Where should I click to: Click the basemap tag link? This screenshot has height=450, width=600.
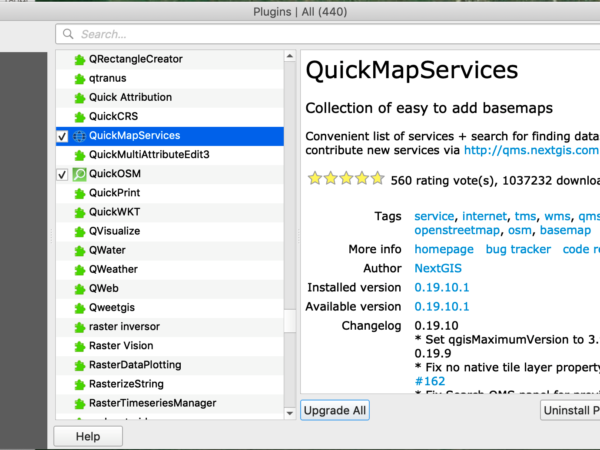[x=565, y=230]
